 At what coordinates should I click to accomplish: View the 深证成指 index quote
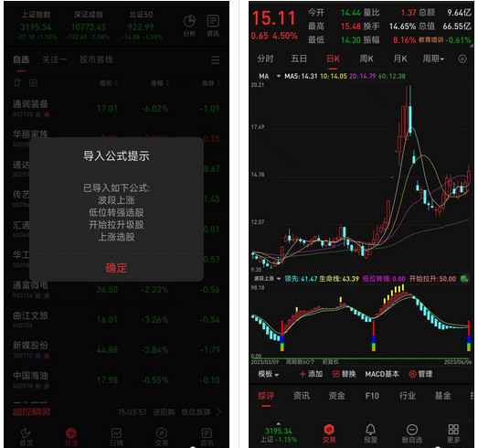88,26
